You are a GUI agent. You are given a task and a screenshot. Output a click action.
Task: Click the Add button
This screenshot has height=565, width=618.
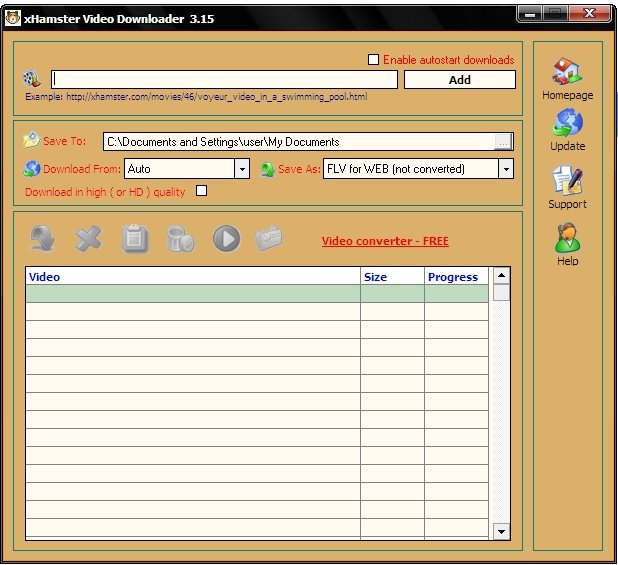point(460,80)
